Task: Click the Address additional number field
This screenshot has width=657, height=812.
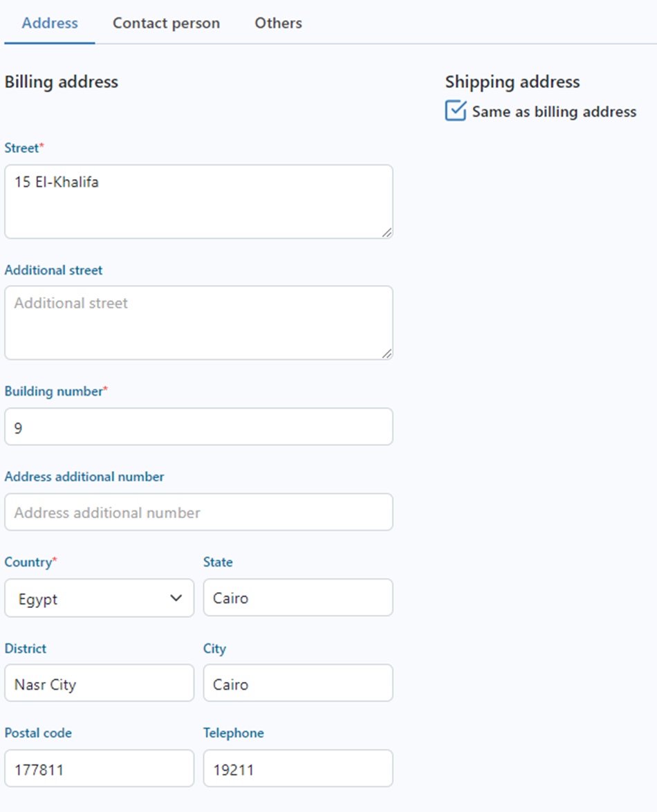Action: point(198,513)
